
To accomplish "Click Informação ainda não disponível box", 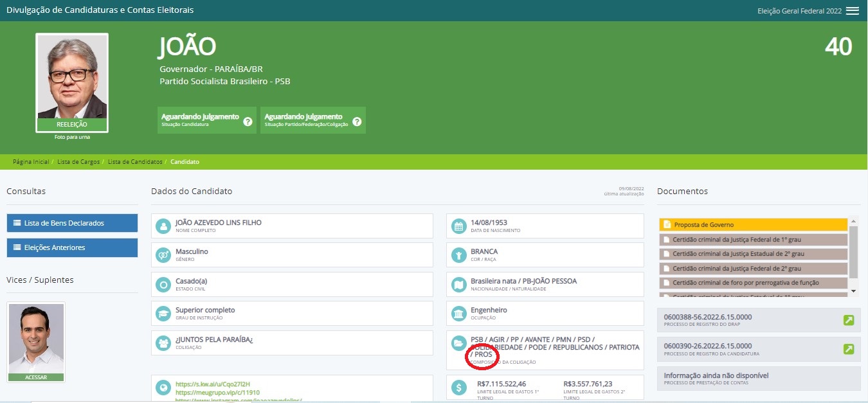I will (x=759, y=378).
